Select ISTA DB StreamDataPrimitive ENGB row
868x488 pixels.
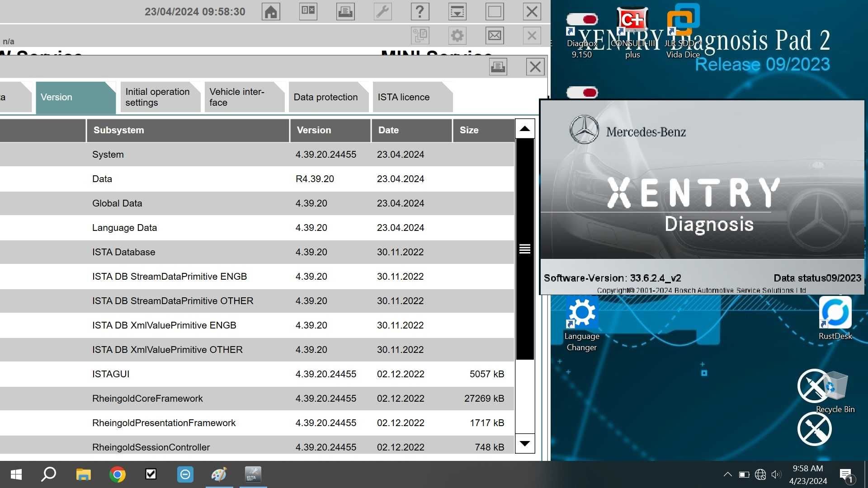[x=257, y=277]
